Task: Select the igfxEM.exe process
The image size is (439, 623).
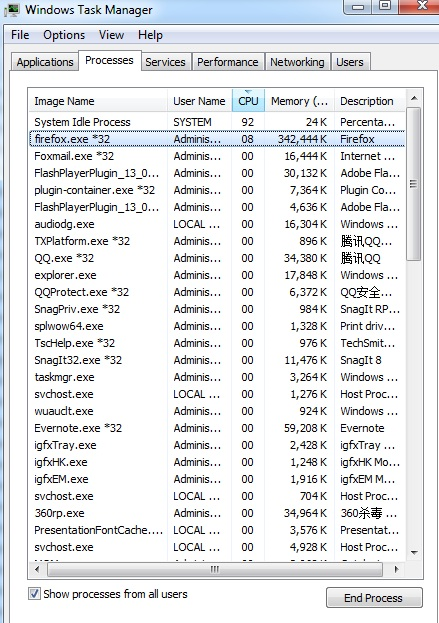Action: coord(217,479)
